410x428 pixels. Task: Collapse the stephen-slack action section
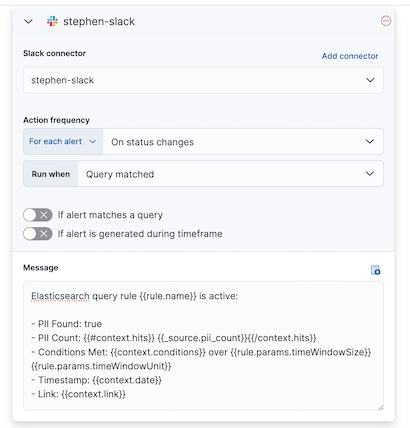click(29, 22)
